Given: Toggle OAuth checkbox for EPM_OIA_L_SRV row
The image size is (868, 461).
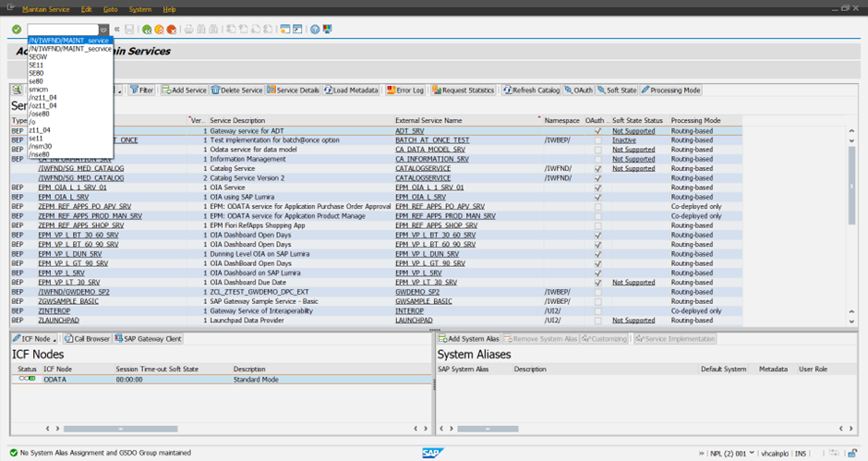Looking at the screenshot, I should 597,198.
